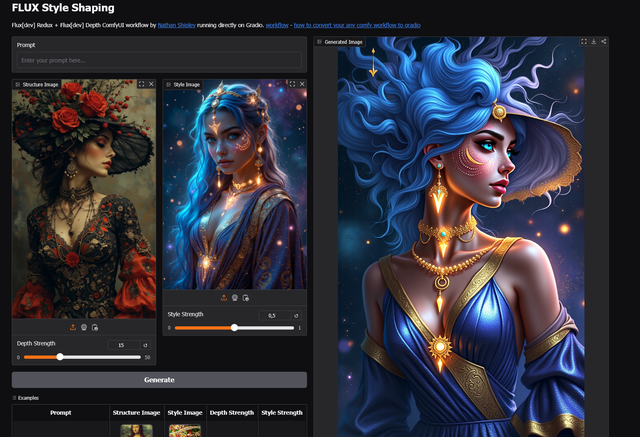Click the Style Strength number box
The width and height of the screenshot is (640, 437).
(x=275, y=315)
